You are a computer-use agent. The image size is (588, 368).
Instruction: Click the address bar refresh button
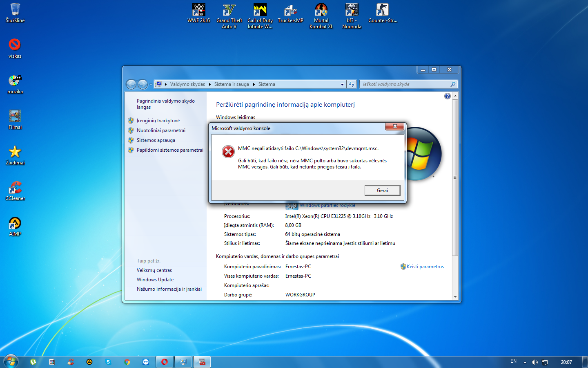coord(352,85)
